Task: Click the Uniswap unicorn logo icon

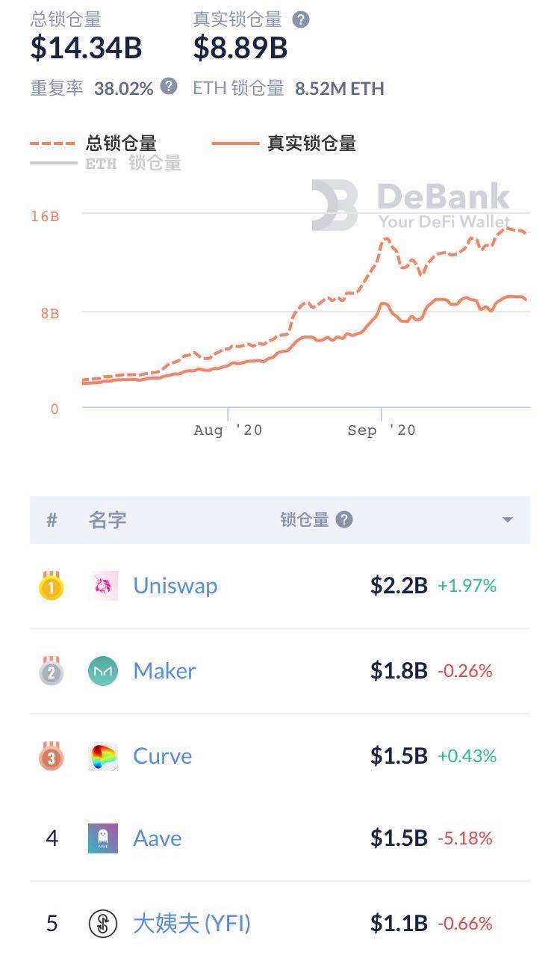Action: point(103,586)
